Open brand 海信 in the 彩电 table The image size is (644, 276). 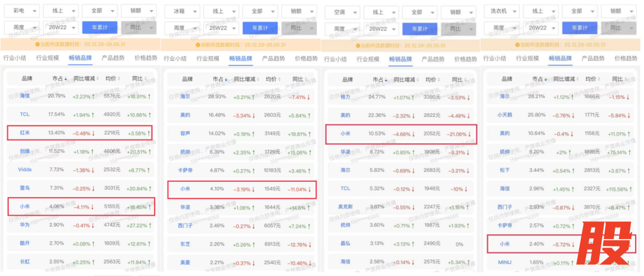coord(25,96)
